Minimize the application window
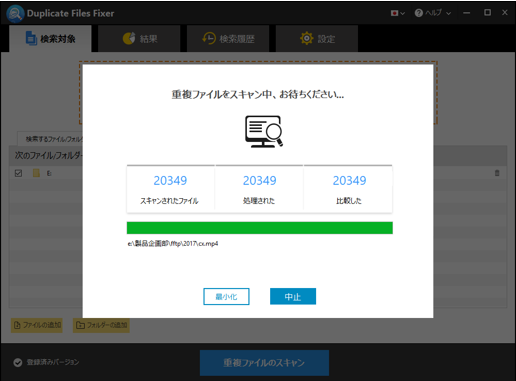Screen dimensions: 516x381 click(467, 13)
